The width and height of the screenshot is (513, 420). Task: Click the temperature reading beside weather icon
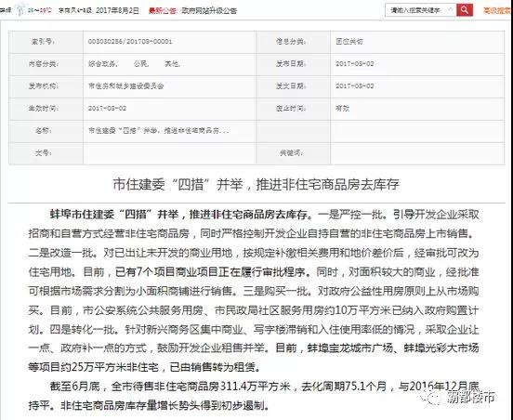coord(39,10)
